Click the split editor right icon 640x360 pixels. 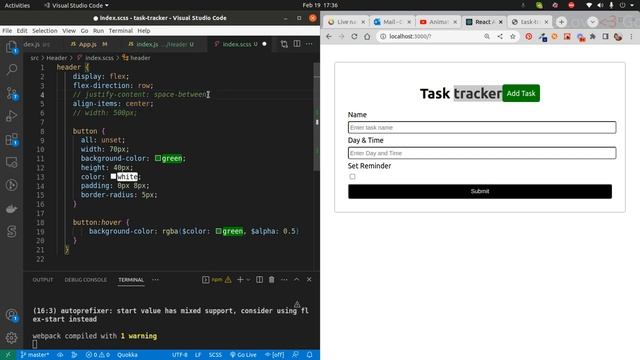coord(297,44)
